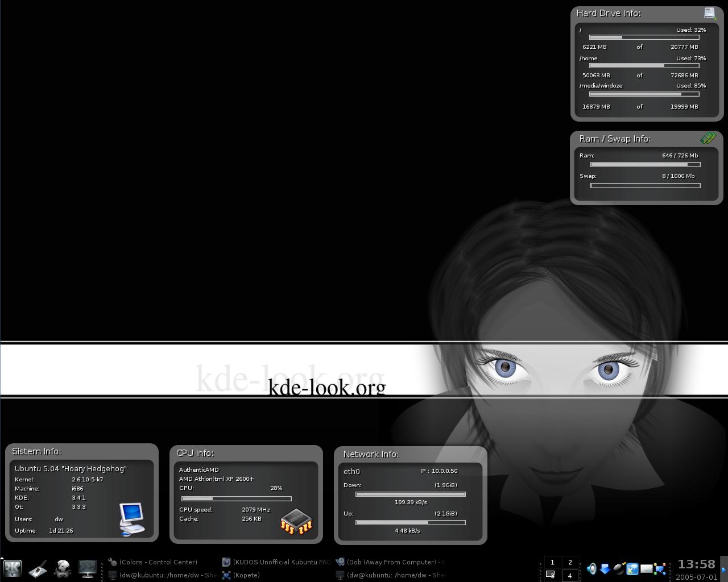The image size is (728, 582).
Task: Bring up the Kopete window from taskbar
Action: 276,575
